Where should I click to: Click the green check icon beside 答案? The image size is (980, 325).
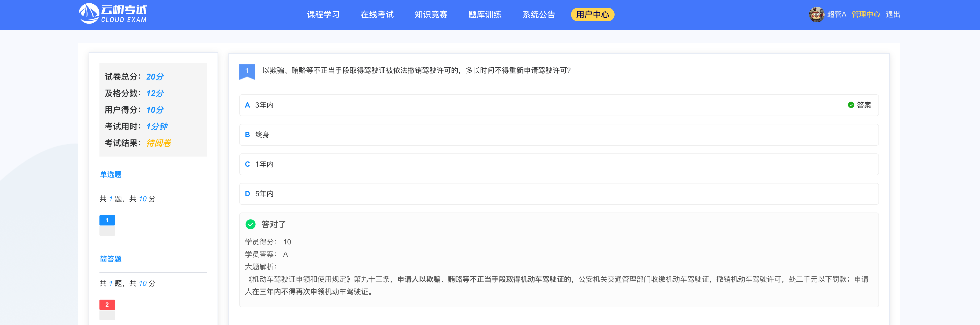851,105
